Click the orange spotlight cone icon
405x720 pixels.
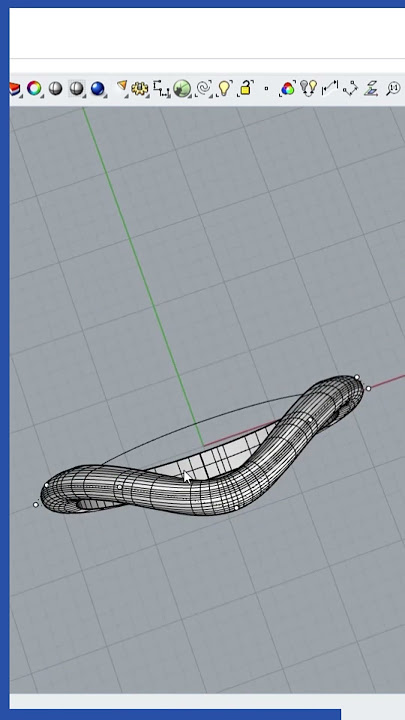coord(122,86)
